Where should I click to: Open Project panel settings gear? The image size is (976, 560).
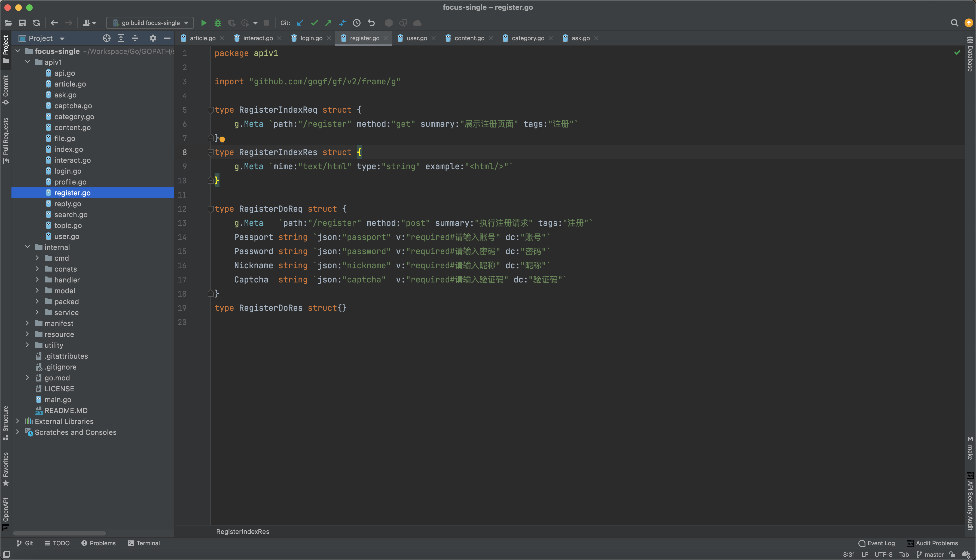click(153, 38)
